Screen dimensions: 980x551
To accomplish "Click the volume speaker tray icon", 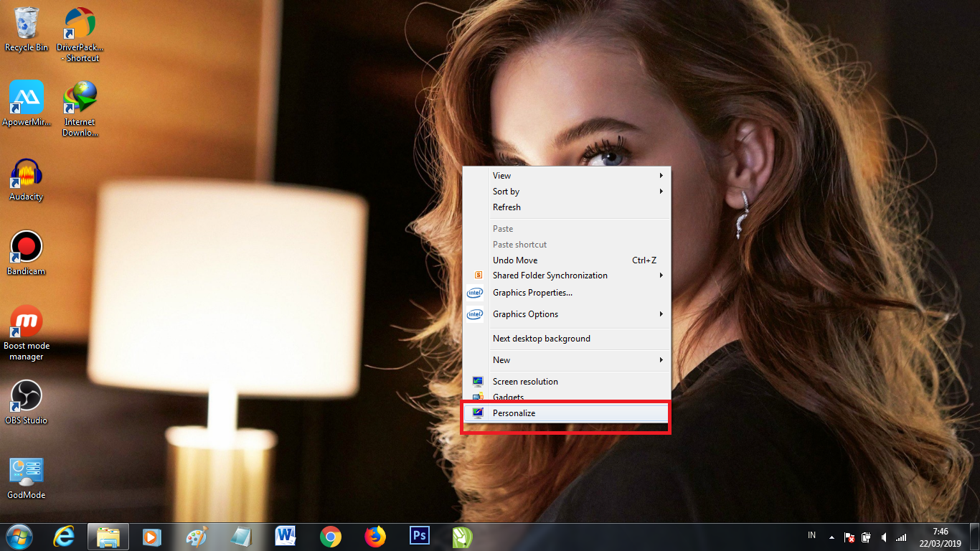I will point(884,537).
